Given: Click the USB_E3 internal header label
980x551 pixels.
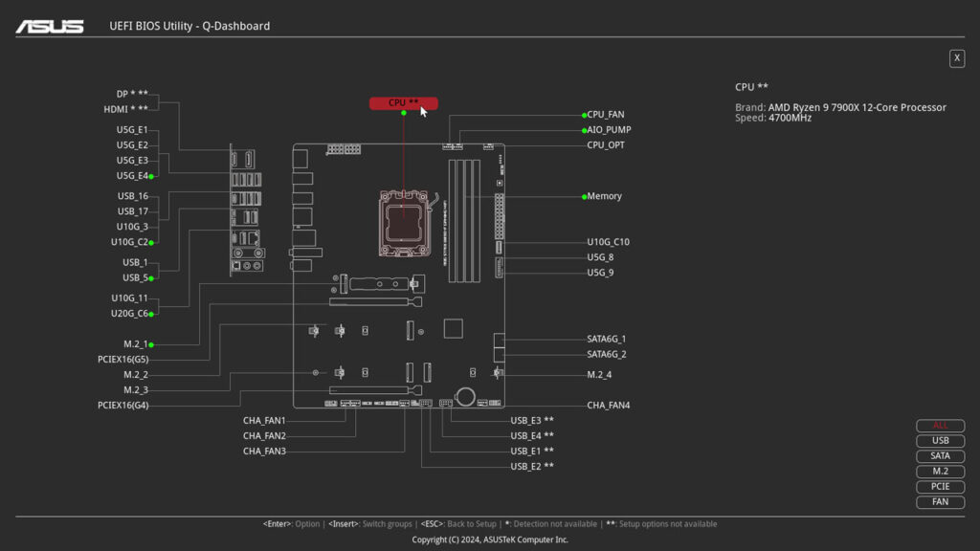Looking at the screenshot, I should (x=528, y=420).
